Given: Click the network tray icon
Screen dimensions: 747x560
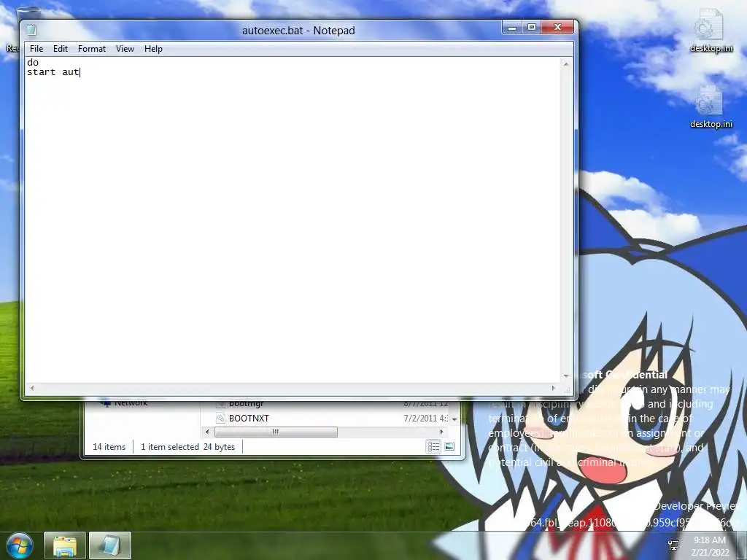Looking at the screenshot, I should point(673,545).
